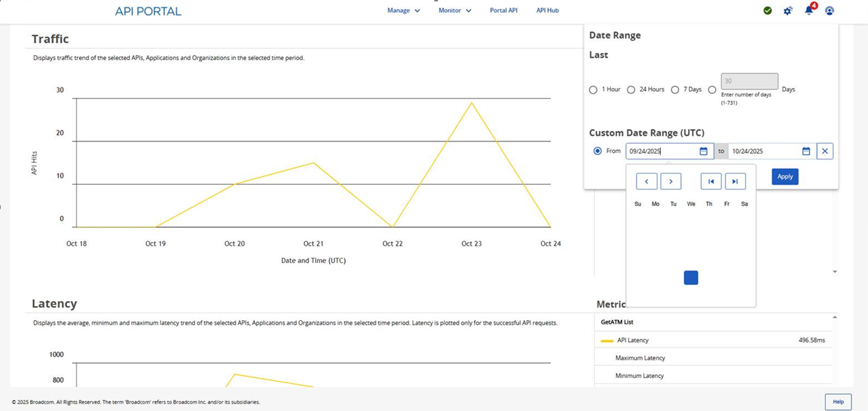Click the green status check icon
This screenshot has width=868, height=411.
click(767, 11)
